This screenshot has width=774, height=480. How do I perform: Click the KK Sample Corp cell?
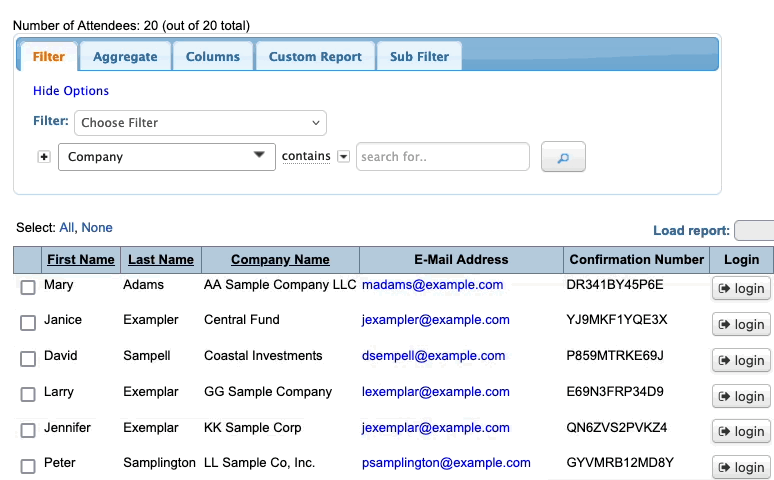[252, 428]
